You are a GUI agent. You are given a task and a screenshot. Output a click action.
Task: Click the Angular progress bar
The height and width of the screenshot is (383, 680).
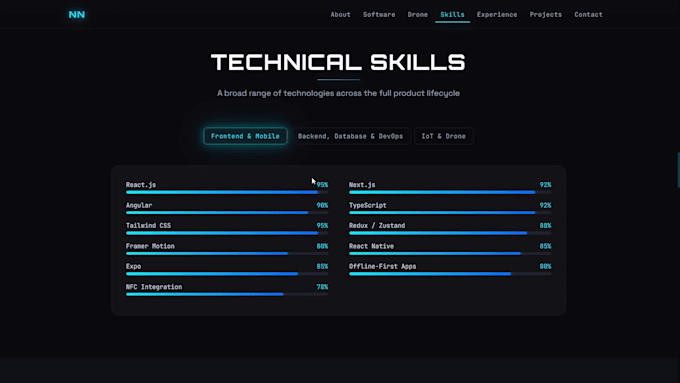pyautogui.click(x=227, y=213)
